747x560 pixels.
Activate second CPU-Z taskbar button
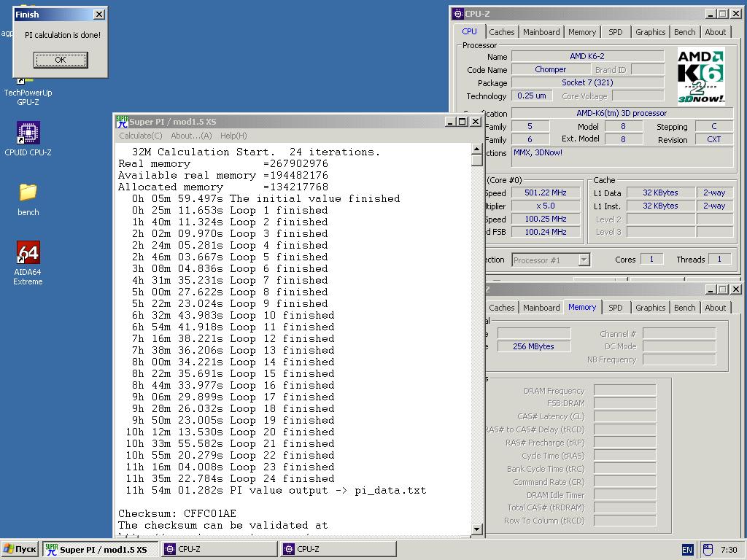click(x=338, y=549)
